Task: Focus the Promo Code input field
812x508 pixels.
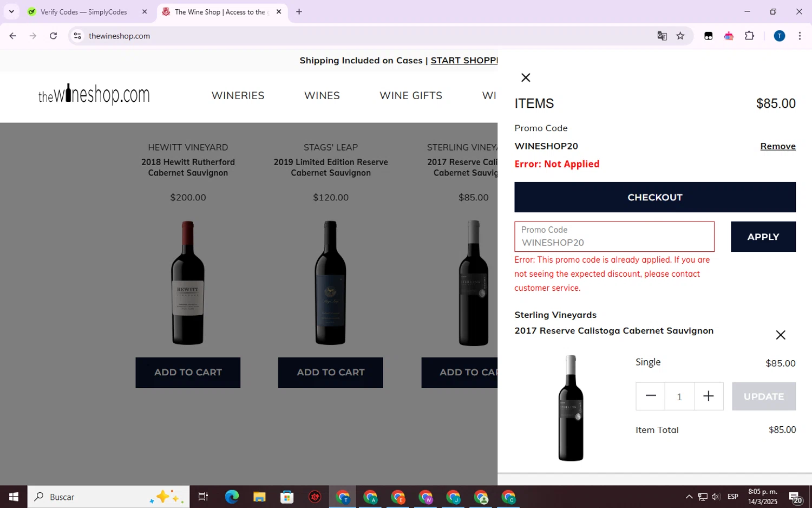Action: [614, 237]
